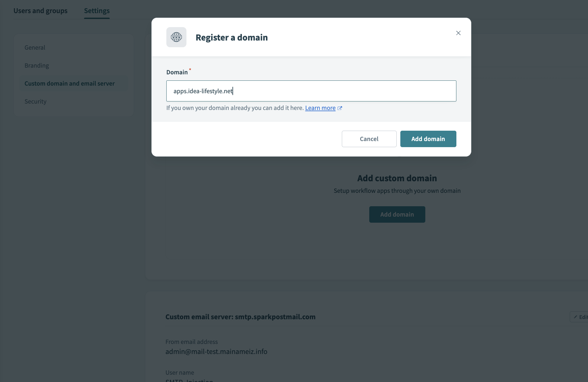Click the Cancel button in dialog
588x382 pixels.
click(369, 139)
